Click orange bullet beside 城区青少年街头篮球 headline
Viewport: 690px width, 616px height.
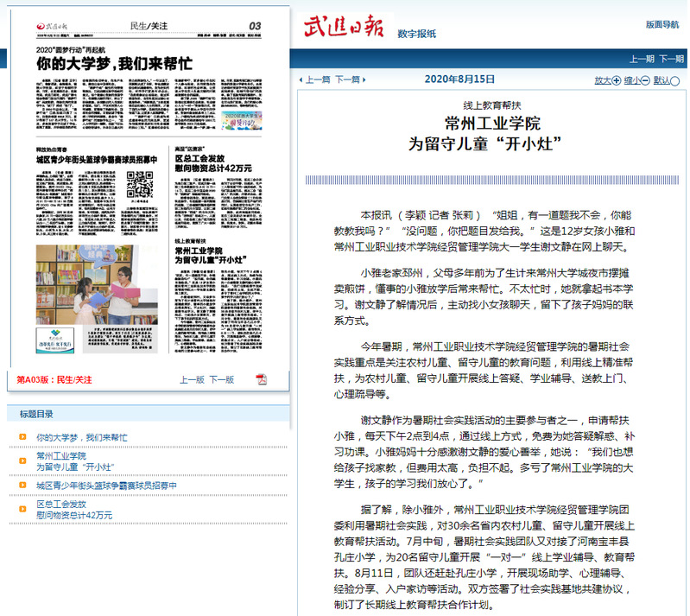tap(22, 485)
